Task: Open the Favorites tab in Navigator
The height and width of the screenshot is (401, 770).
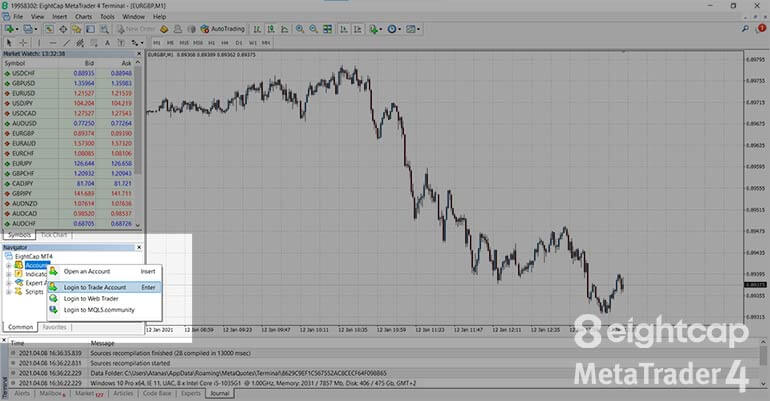Action: (x=54, y=327)
